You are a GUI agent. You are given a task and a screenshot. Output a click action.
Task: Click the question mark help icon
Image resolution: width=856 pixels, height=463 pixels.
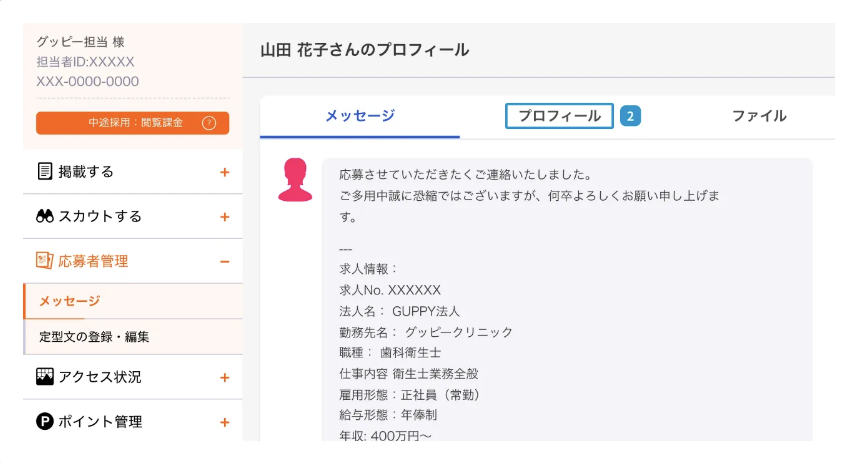(x=209, y=123)
